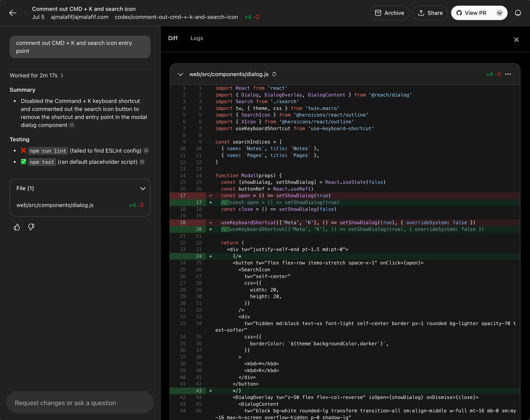Image resolution: width=530 pixels, height=420 pixels.
Task: Open the notifications bell
Action: coord(518,13)
